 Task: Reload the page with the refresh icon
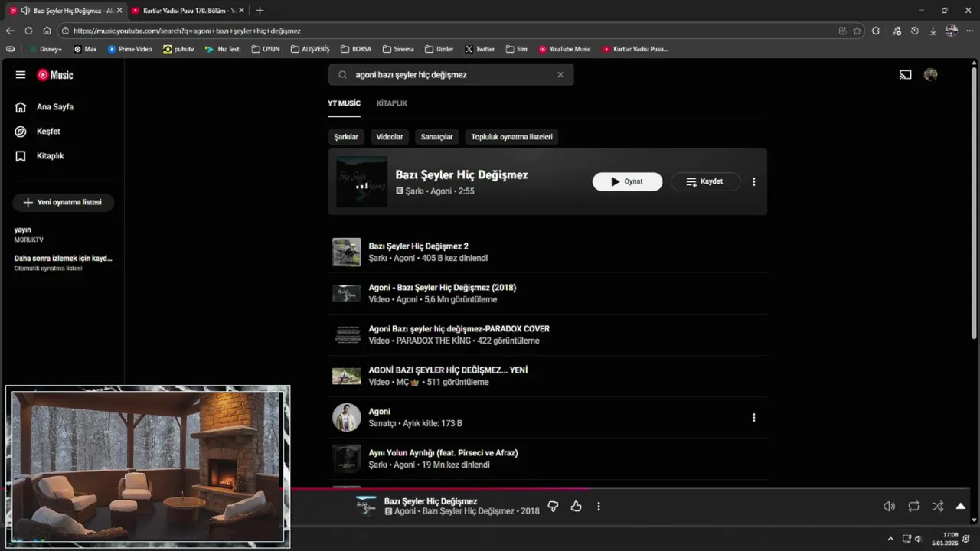click(x=28, y=31)
